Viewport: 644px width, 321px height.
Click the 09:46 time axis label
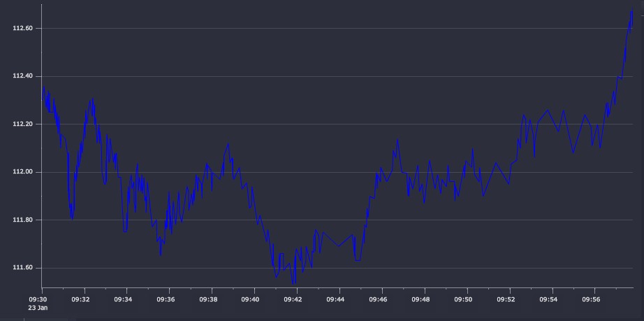pos(378,299)
